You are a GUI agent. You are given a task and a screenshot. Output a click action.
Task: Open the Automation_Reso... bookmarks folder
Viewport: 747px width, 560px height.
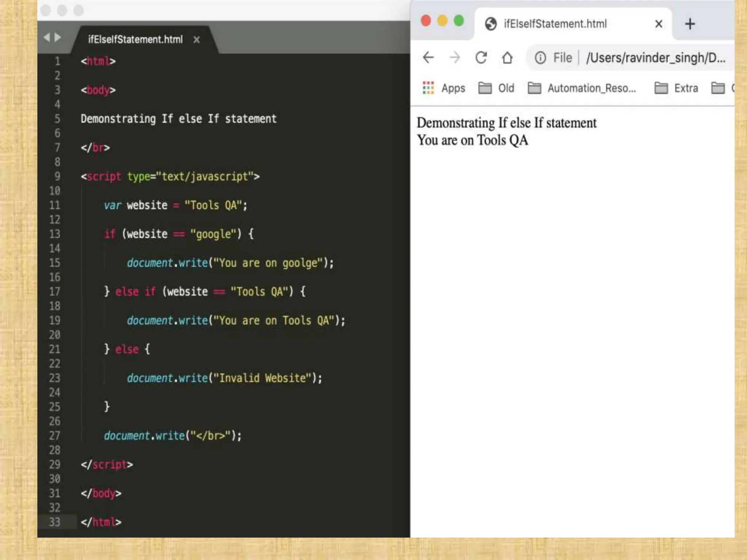[582, 88]
